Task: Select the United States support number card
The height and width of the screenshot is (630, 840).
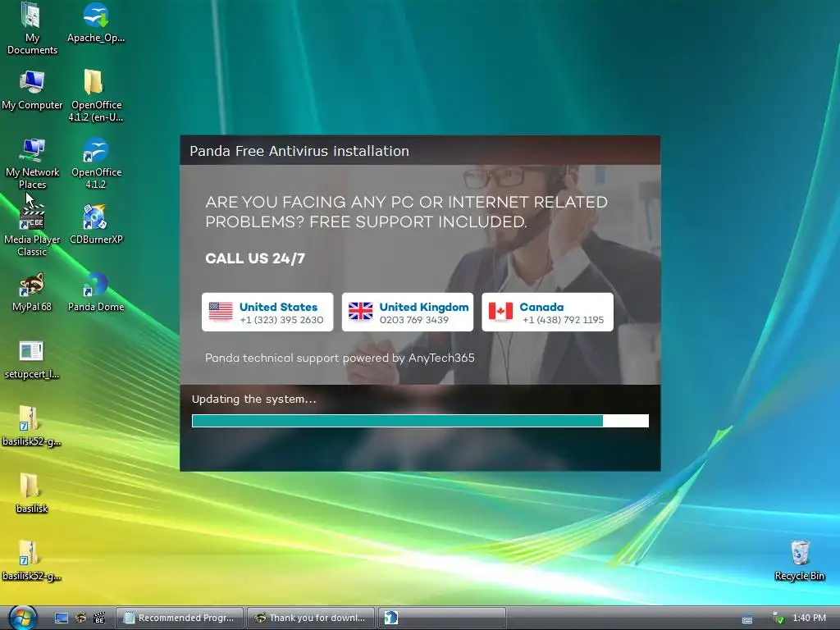Action: pos(267,312)
